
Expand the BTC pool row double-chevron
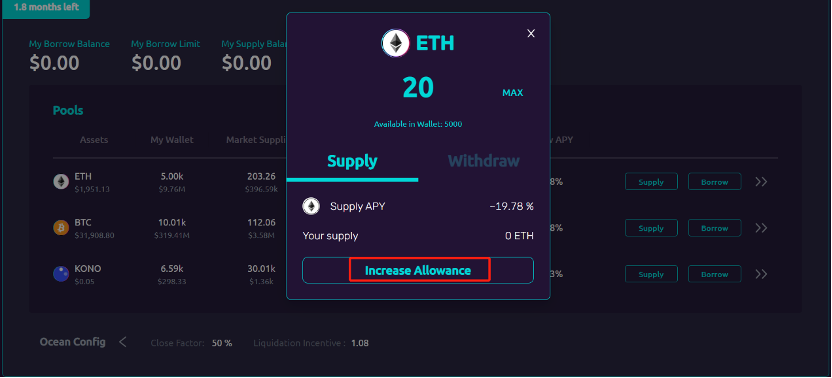point(761,228)
